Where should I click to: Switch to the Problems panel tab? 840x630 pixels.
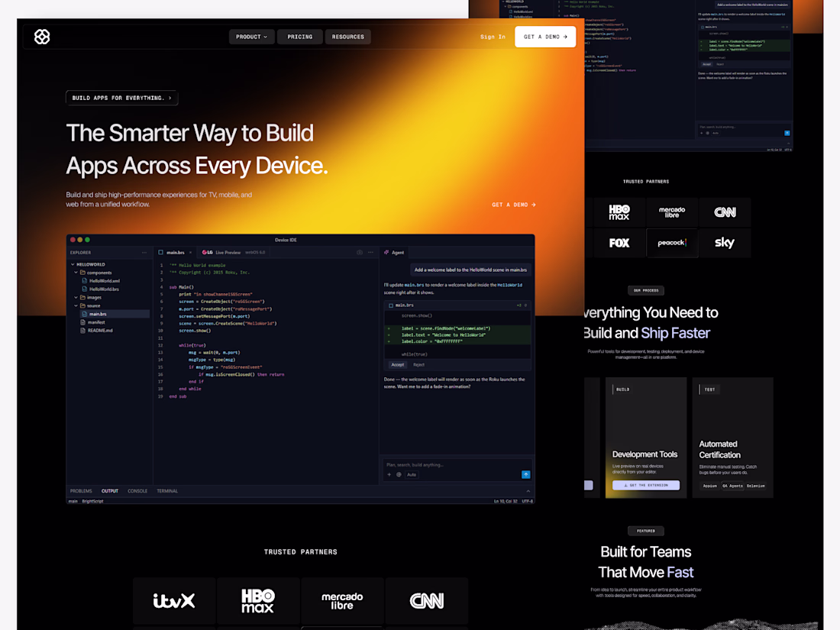click(81, 491)
